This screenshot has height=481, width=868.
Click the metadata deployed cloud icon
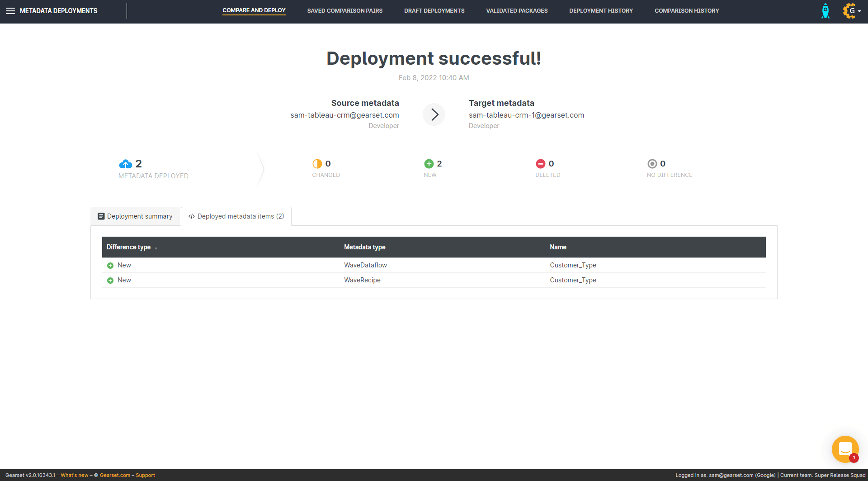(125, 164)
